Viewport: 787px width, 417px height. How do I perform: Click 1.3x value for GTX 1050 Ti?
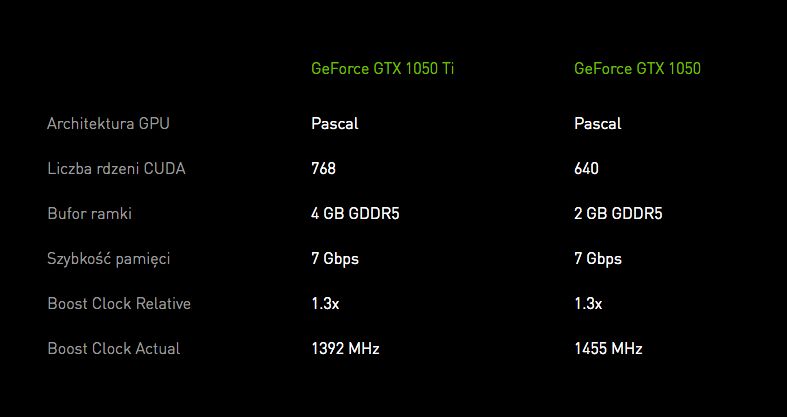click(x=325, y=304)
